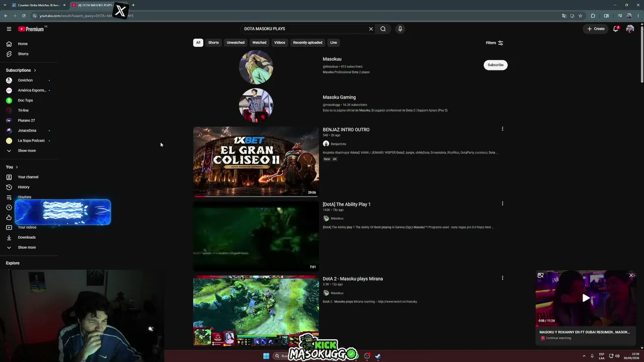Open the browser extensions puzzle icon

coord(593,16)
